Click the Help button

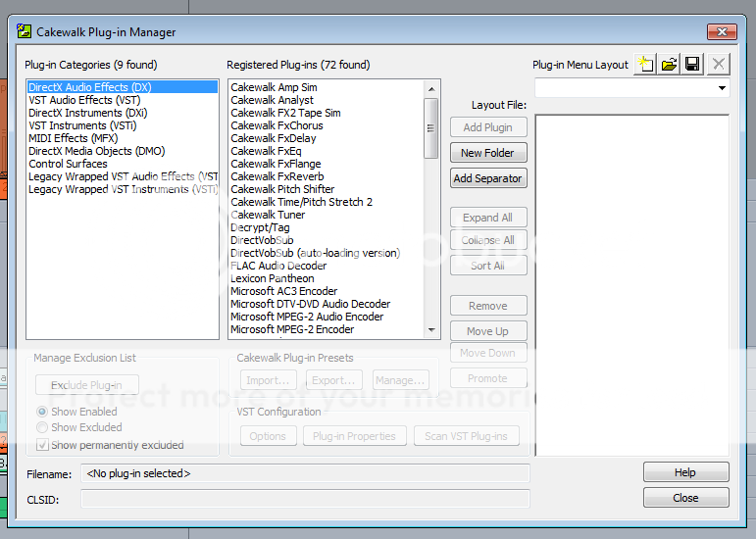685,472
